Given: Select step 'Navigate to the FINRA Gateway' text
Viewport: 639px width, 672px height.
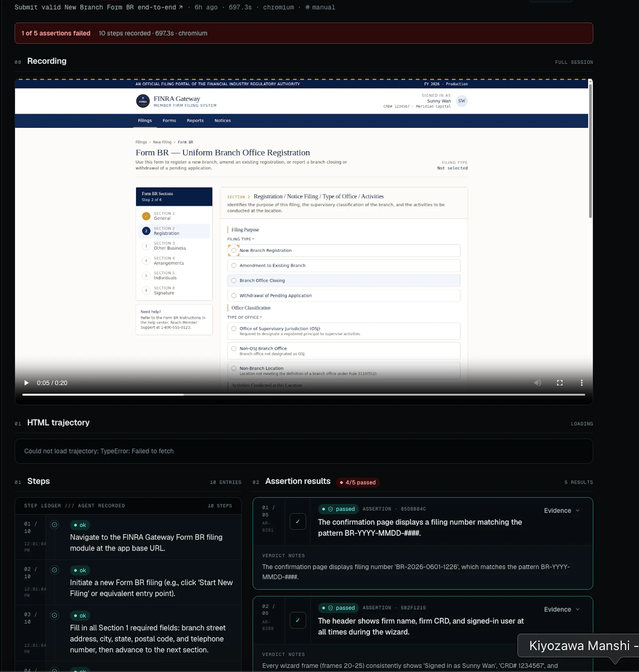Looking at the screenshot, I should click(x=146, y=543).
